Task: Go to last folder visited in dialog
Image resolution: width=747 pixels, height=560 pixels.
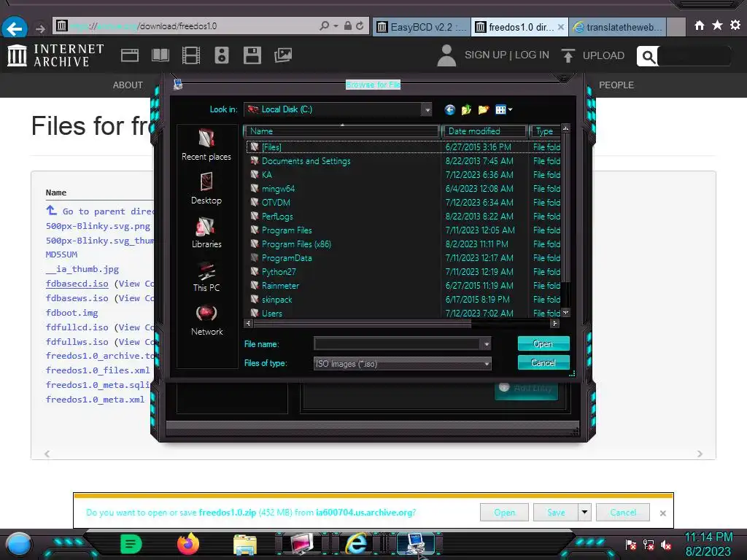Action: (449, 110)
